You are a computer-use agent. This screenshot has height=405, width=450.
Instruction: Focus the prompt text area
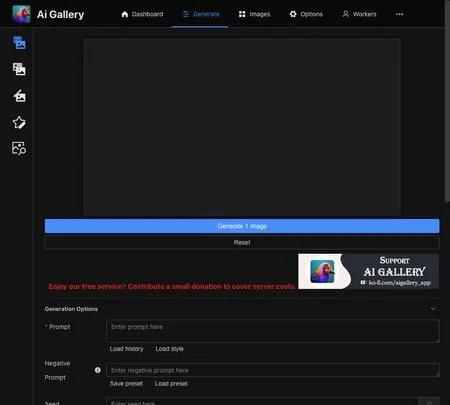273,331
